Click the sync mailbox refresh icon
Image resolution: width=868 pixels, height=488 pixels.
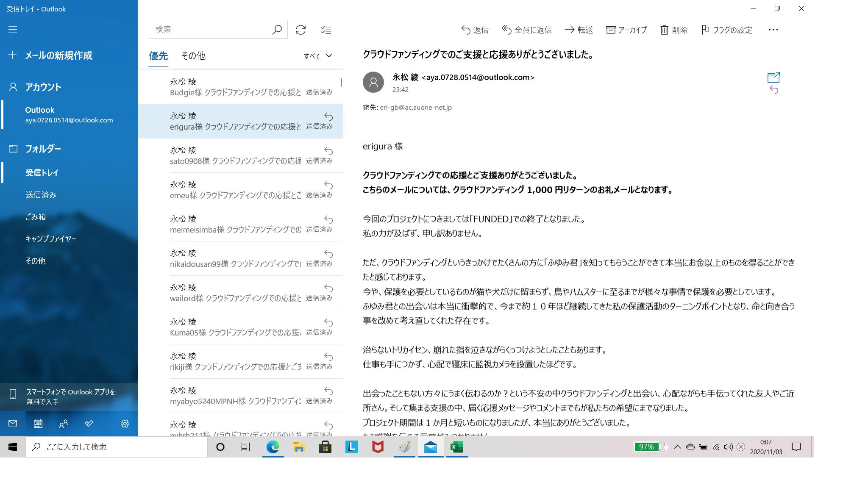300,30
